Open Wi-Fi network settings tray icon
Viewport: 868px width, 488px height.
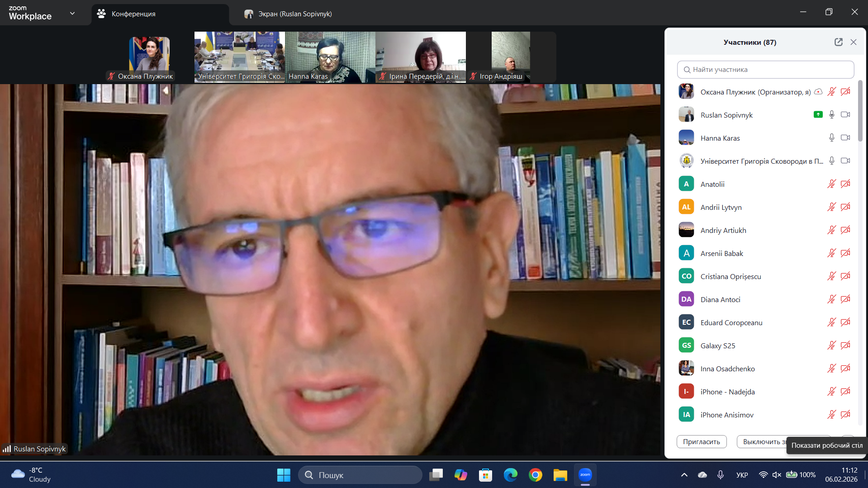click(764, 475)
